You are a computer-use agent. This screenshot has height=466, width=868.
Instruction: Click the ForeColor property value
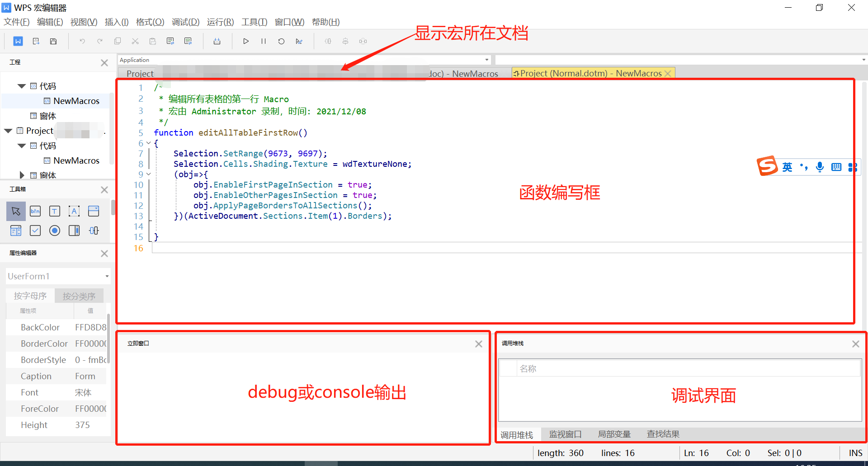point(90,409)
